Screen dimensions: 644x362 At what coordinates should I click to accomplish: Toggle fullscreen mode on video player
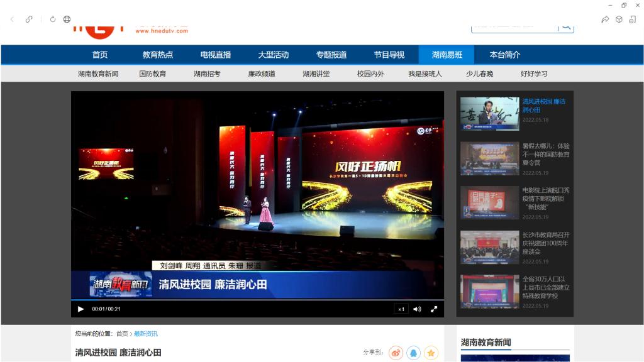[x=434, y=309]
